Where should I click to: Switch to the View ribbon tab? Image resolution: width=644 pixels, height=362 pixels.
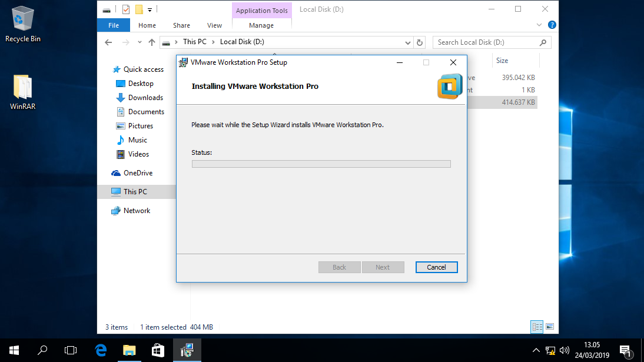(214, 25)
